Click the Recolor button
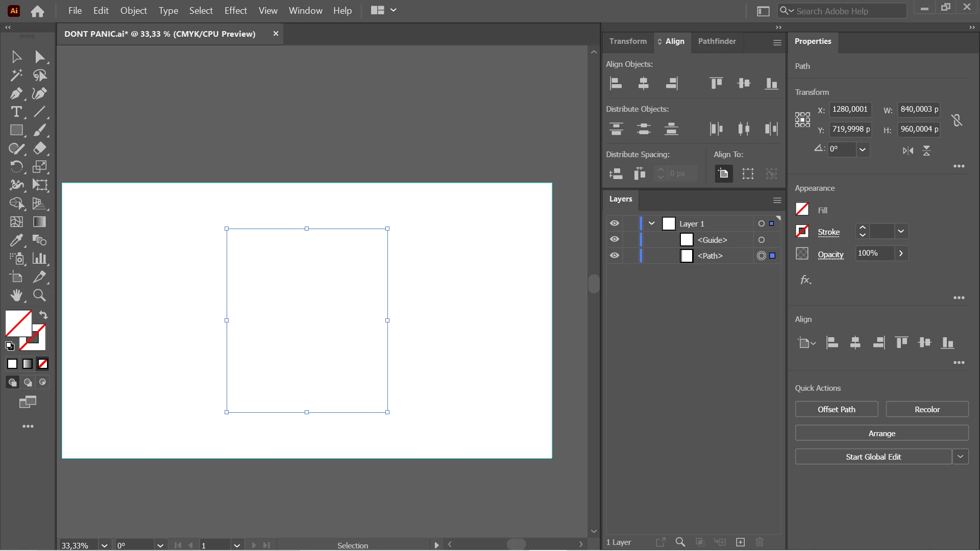 pyautogui.click(x=927, y=409)
